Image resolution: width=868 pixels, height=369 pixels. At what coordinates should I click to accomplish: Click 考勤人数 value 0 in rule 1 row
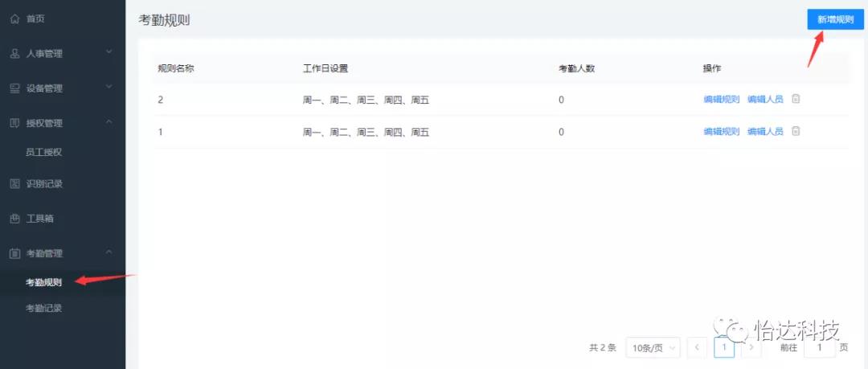[561, 132]
